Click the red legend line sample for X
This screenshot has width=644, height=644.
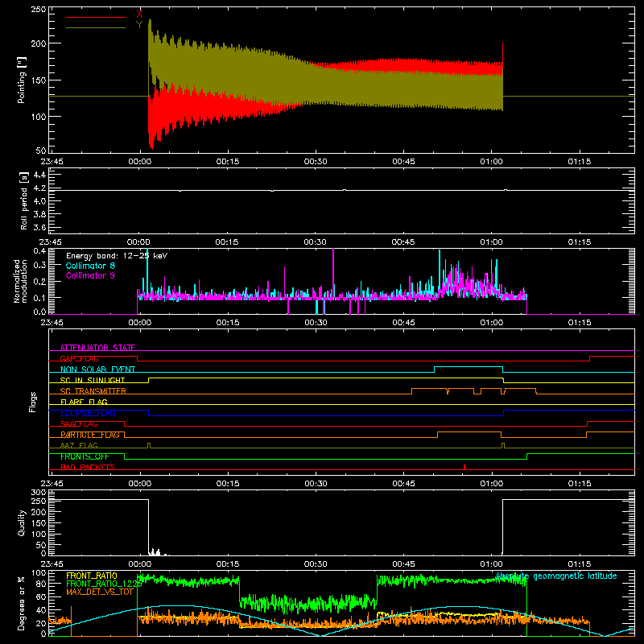pyautogui.click(x=96, y=17)
